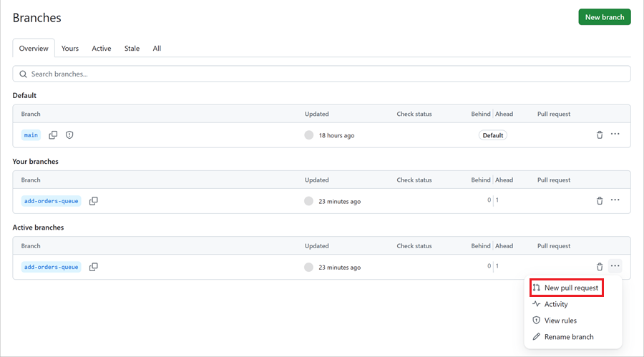The image size is (644, 357).
Task: Switch to the Yours tab
Action: coord(70,49)
